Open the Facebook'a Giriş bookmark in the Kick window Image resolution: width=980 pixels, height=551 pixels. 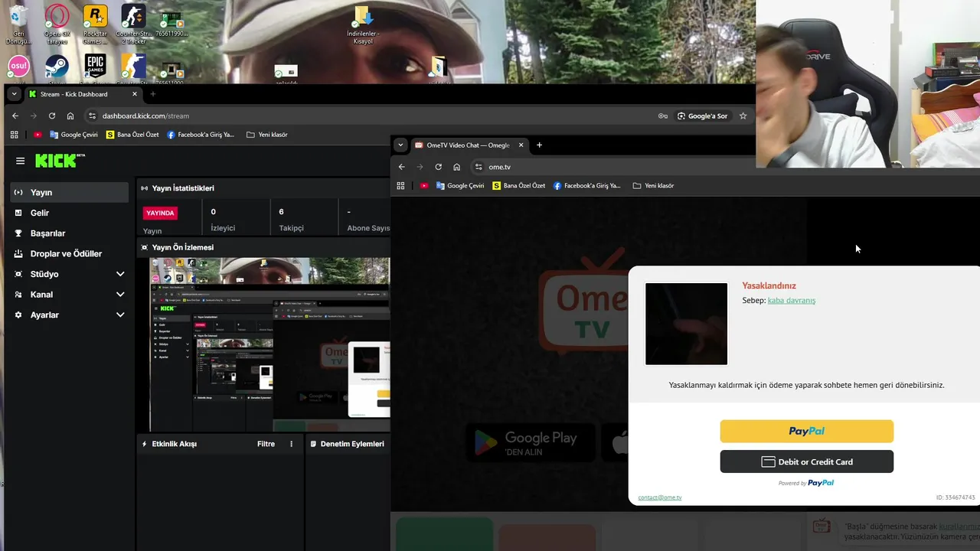pyautogui.click(x=201, y=135)
